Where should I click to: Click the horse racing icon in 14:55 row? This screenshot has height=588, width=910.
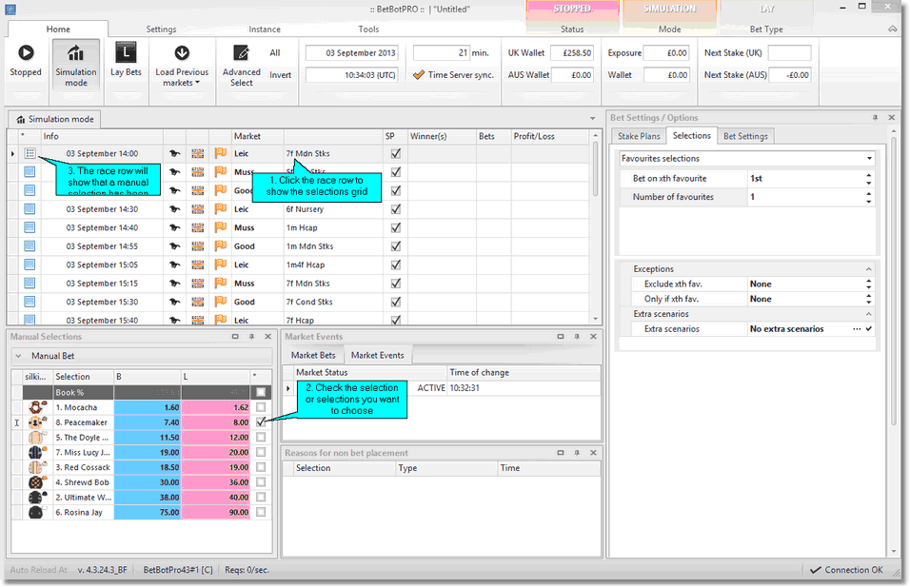click(x=175, y=245)
